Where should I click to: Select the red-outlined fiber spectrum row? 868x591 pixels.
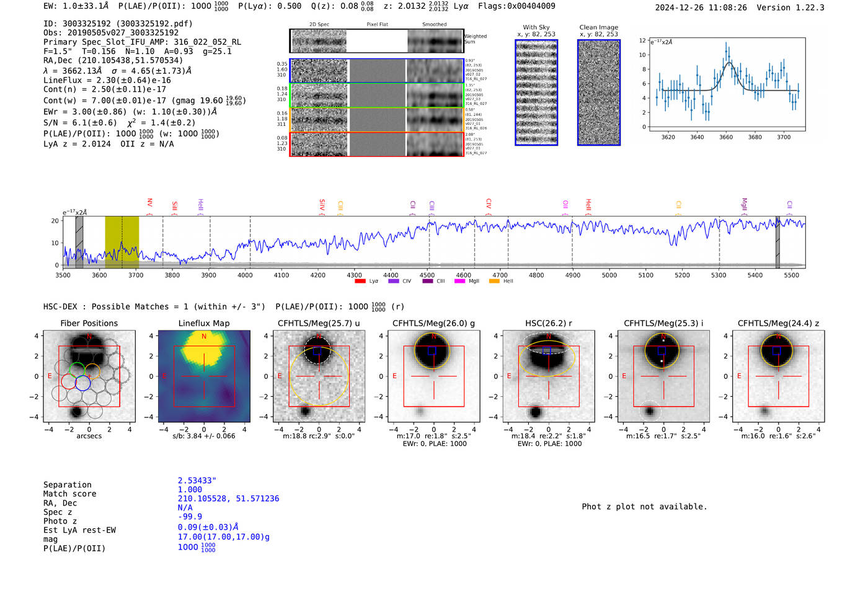[x=376, y=144]
